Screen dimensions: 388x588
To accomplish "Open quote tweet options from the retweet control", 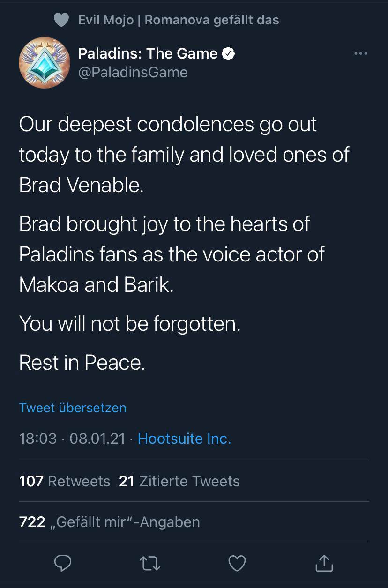I will click(x=150, y=564).
